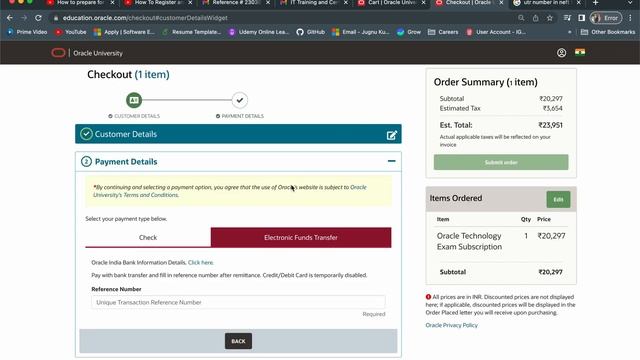
Task: Click the Edit button in Items Ordered
Action: coord(558,200)
